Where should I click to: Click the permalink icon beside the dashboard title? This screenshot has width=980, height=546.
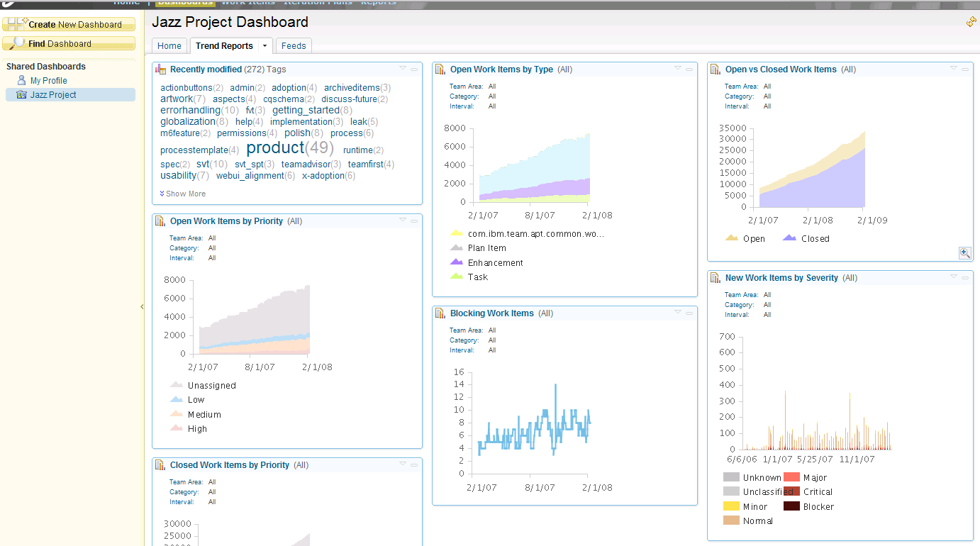tap(971, 22)
